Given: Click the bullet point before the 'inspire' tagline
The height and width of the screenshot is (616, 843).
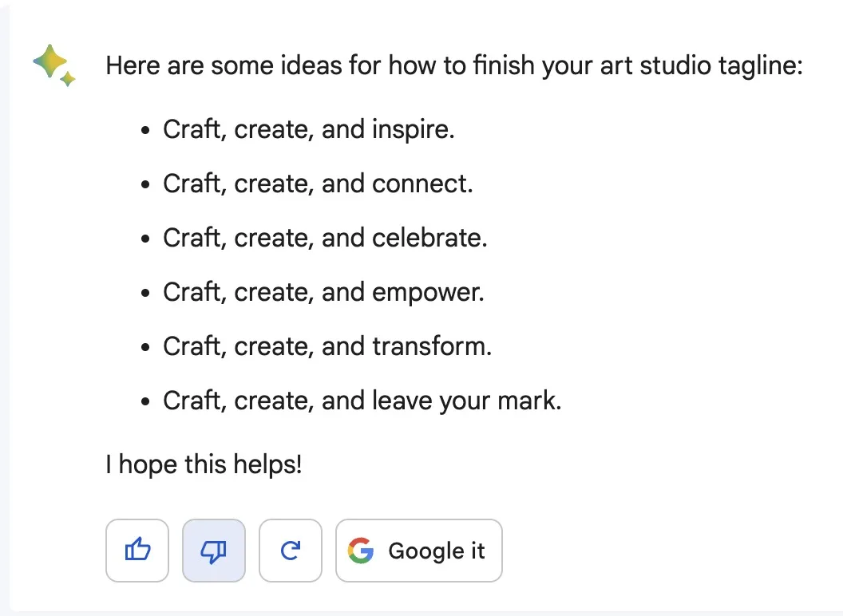Looking at the screenshot, I should (145, 131).
